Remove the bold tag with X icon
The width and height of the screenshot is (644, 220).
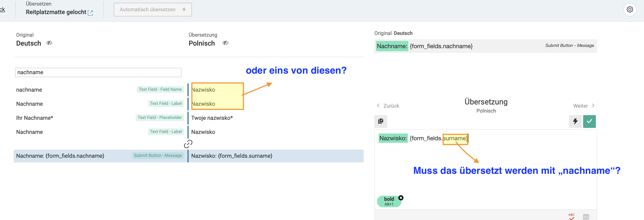pyautogui.click(x=401, y=198)
